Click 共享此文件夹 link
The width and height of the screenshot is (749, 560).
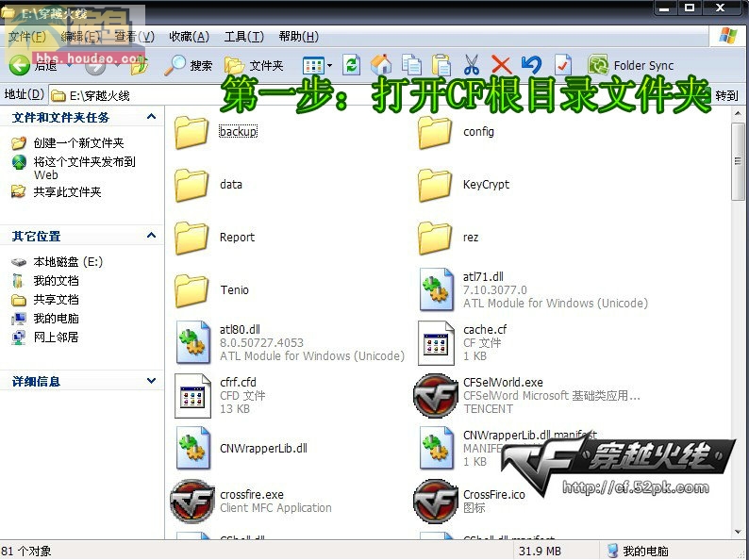(67, 192)
